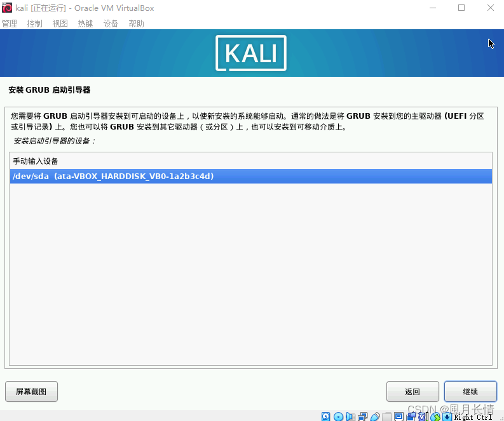Select the 手动输入设备 manual device entry
This screenshot has width=504, height=421.
tap(250, 161)
